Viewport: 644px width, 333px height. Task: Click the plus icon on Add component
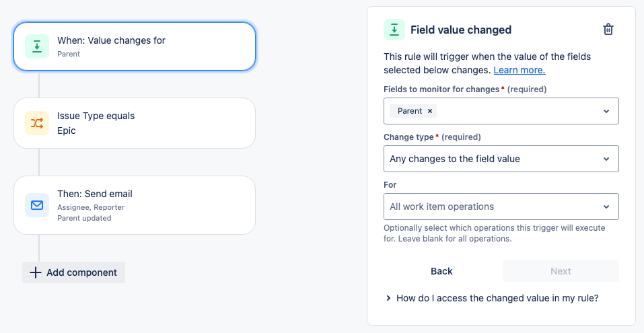click(36, 272)
